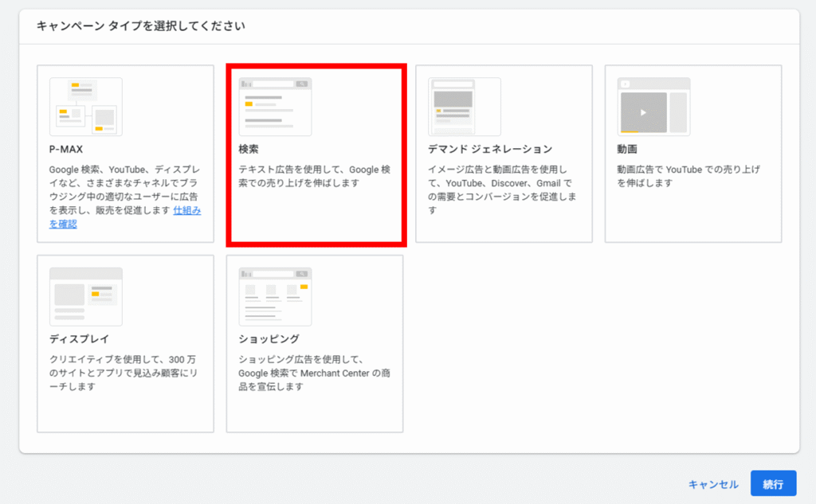Viewport: 816px width, 504px height.
Task: Click the description starting with テキスト広告を使用して
Action: tap(314, 176)
